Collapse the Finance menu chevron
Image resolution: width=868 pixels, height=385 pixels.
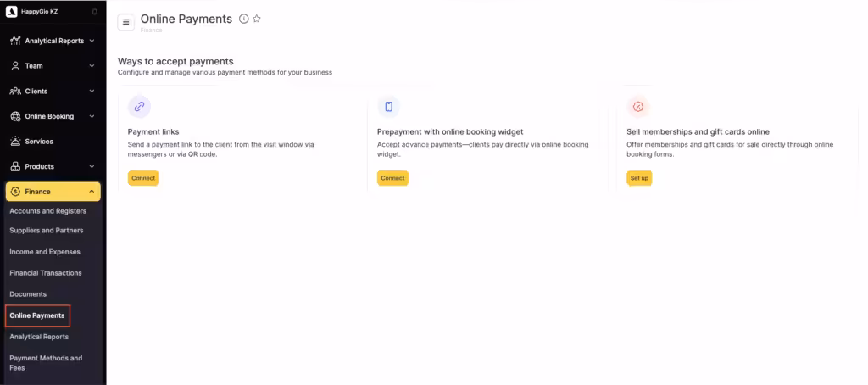tap(92, 192)
